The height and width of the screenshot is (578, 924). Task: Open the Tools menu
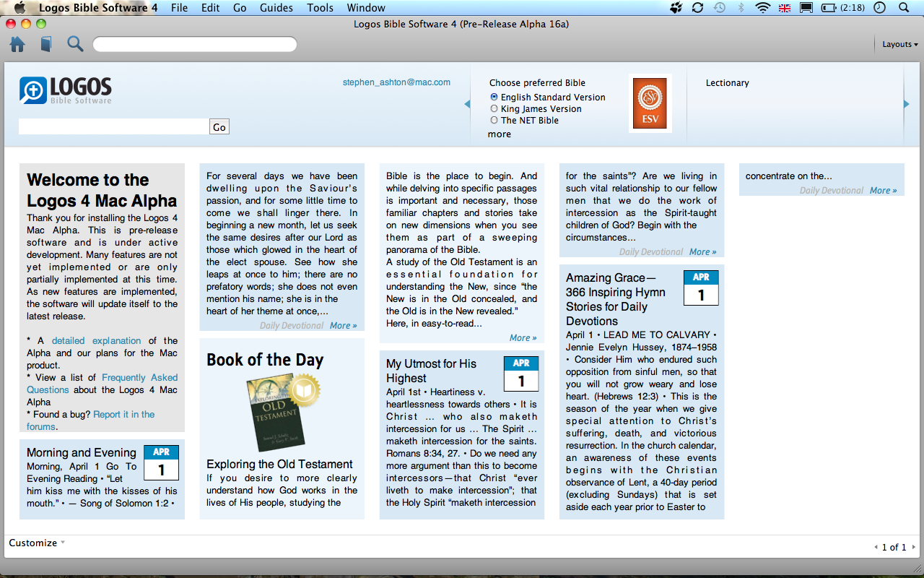(x=320, y=8)
